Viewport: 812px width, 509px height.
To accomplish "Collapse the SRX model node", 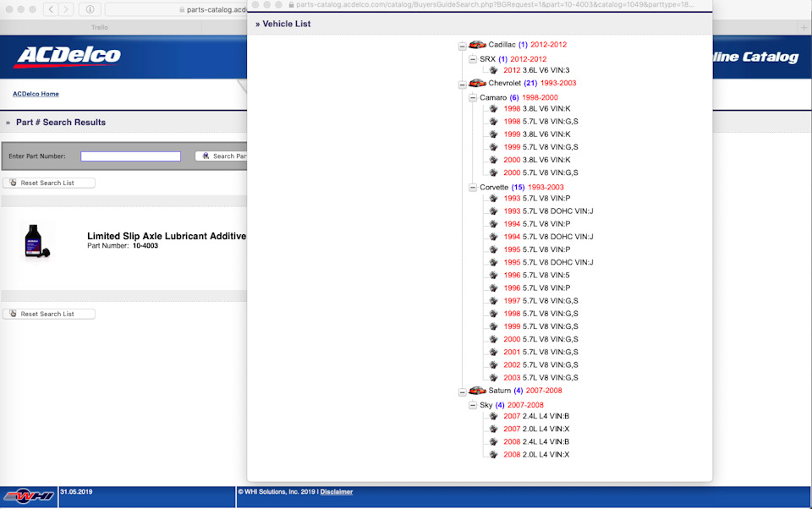I will coord(473,59).
